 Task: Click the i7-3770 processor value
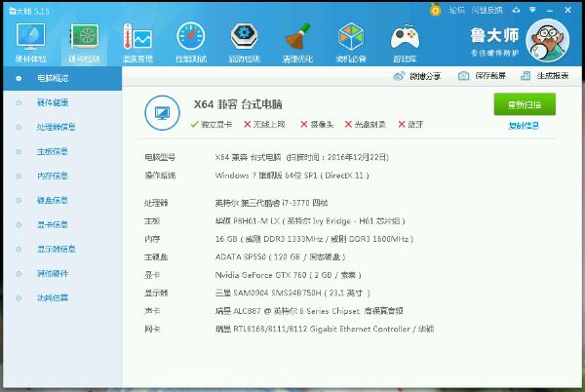coord(272,203)
